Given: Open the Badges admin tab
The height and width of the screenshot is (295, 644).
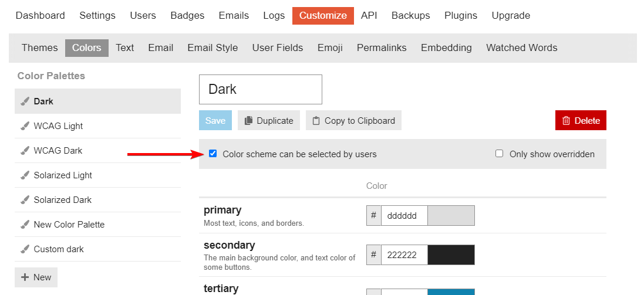Looking at the screenshot, I should click(x=187, y=16).
